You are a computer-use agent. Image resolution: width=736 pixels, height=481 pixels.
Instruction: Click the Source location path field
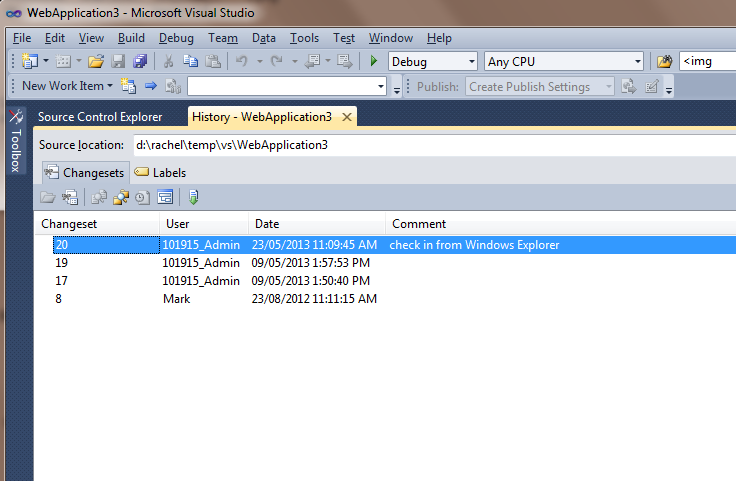[x=430, y=145]
